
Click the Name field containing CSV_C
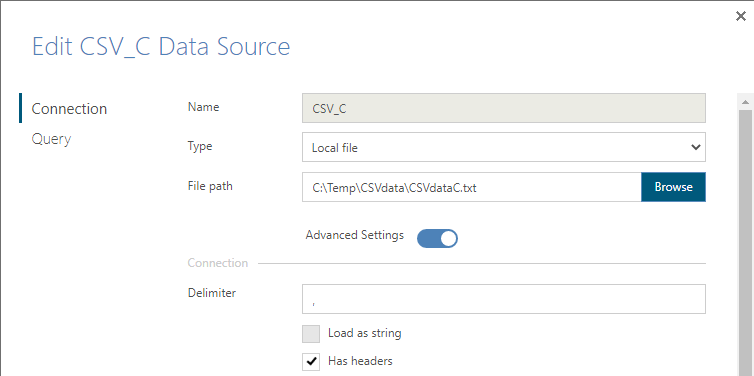point(503,108)
